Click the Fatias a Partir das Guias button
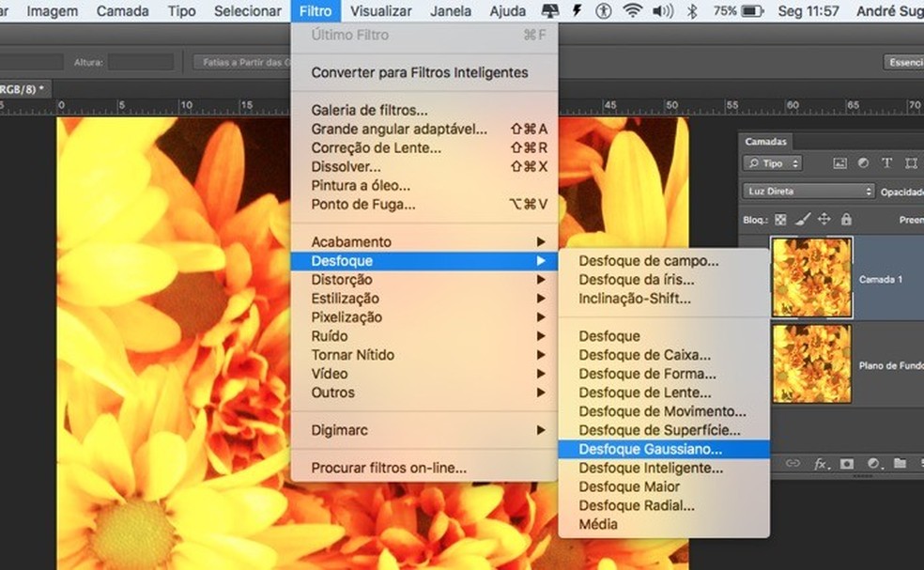Screen dimensions: 924x570 point(244,62)
